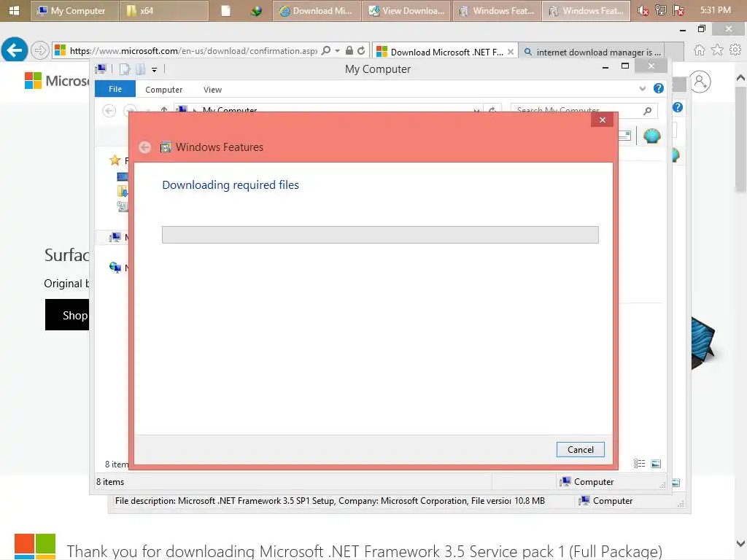Switch to Download Mi... taskbar button
The height and width of the screenshot is (560, 747).
[x=317, y=10]
